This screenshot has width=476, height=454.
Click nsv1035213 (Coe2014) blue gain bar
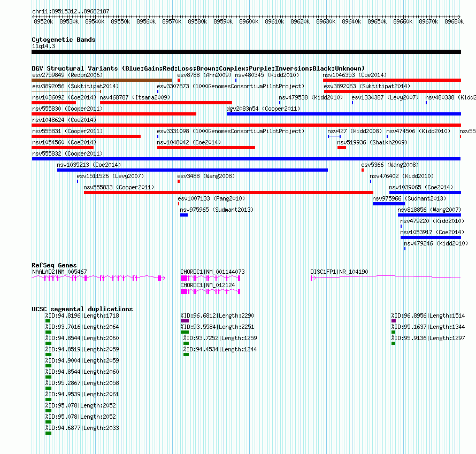(193, 170)
